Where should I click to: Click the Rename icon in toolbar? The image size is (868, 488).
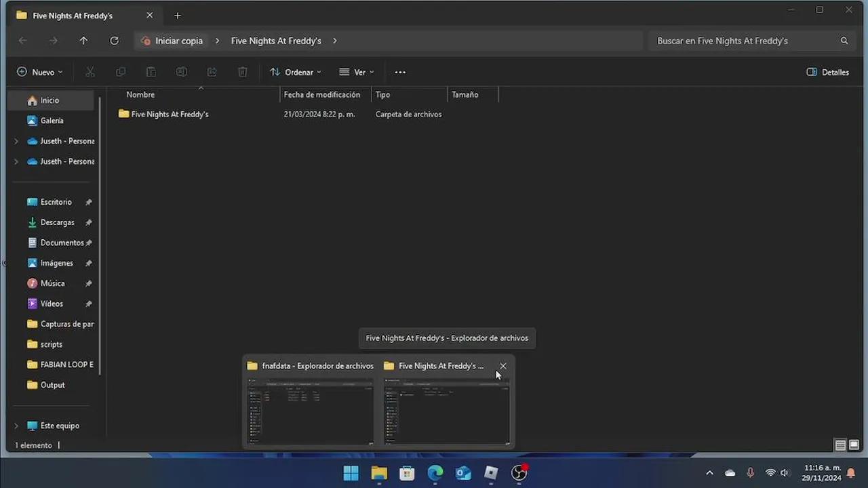182,72
